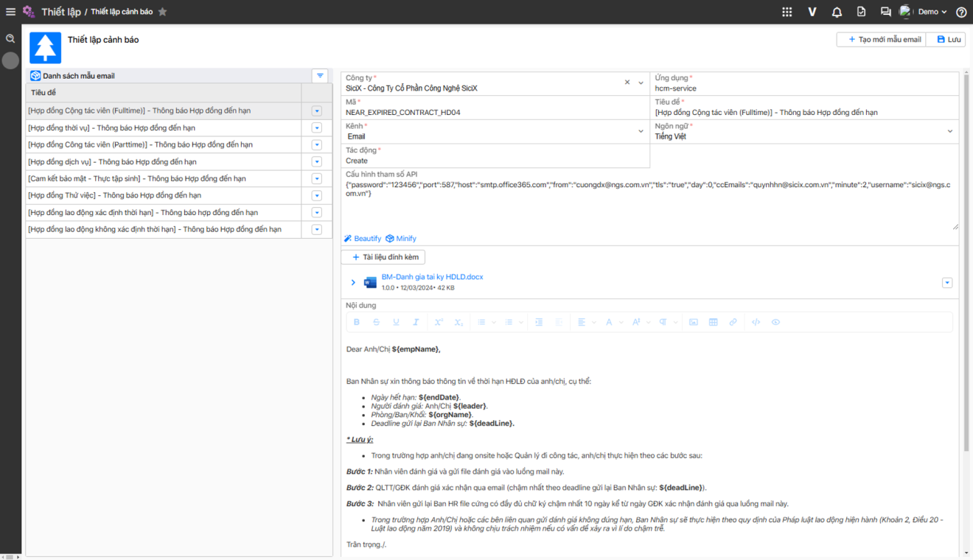This screenshot has height=560, width=973.
Task: Open the chat messages icon
Action: pos(885,12)
